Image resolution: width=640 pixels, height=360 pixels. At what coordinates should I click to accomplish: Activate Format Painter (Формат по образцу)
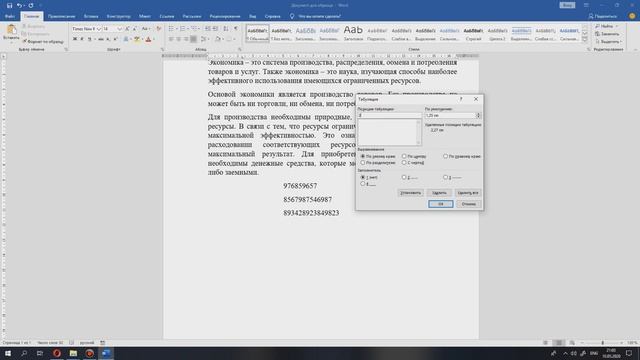[x=43, y=42]
